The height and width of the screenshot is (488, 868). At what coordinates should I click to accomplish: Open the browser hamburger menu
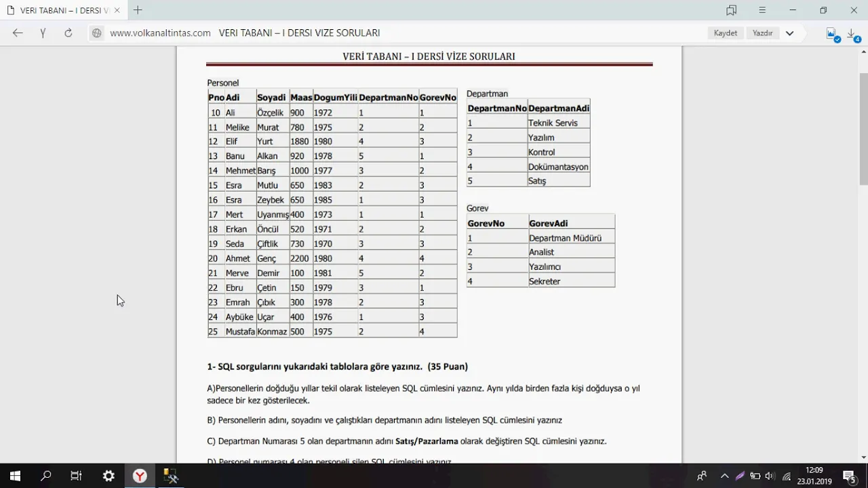tap(762, 10)
